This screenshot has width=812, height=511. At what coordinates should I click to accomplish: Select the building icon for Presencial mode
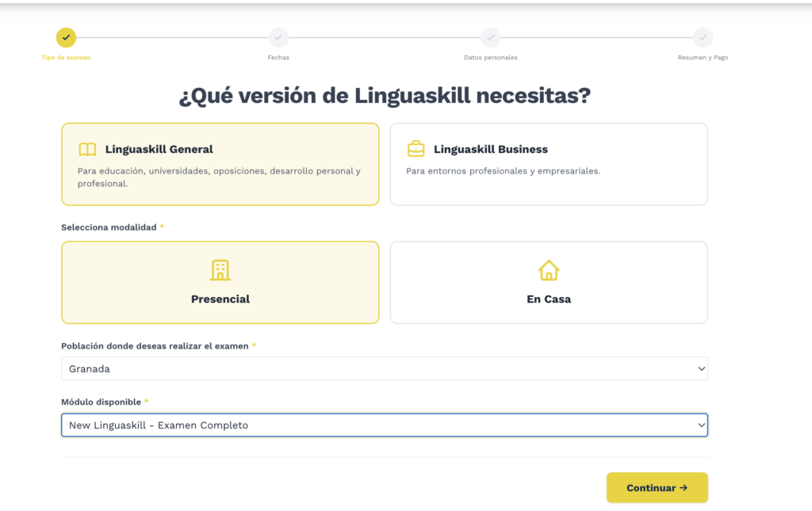pos(220,269)
